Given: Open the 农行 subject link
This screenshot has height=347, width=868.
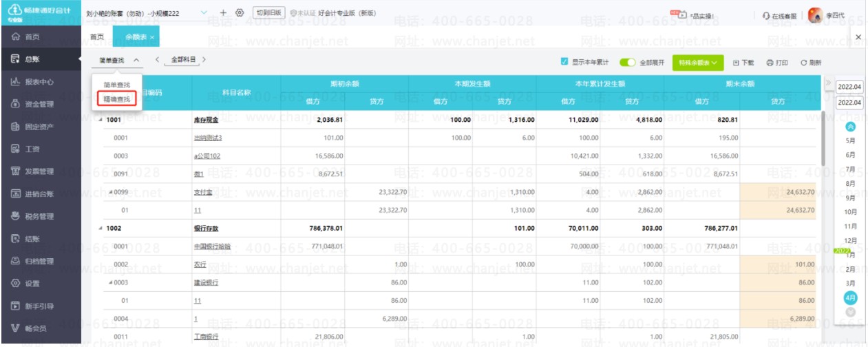Looking at the screenshot, I should (200, 264).
